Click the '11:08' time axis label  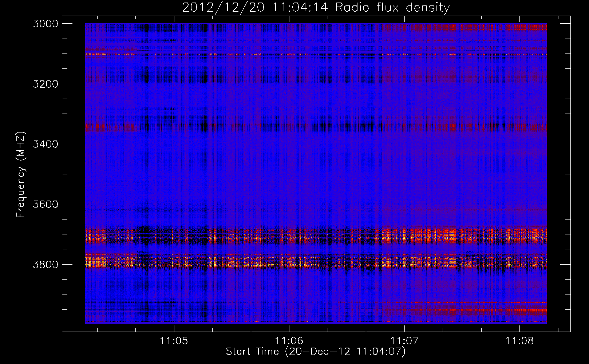click(x=519, y=341)
